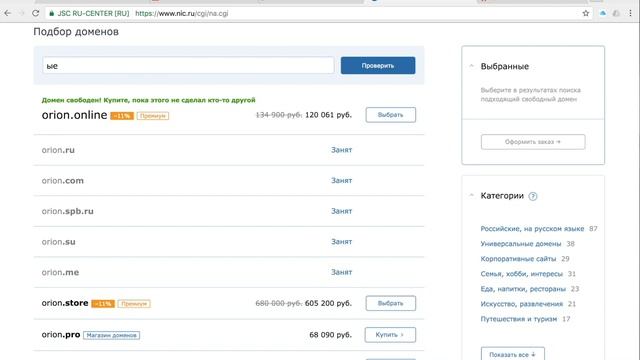Click Выбрать for orion.store
Screen dimensions: 640x360
point(391,303)
